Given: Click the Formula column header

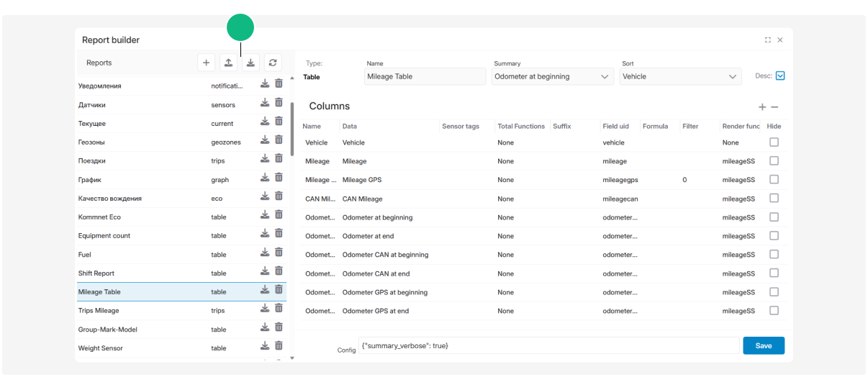Looking at the screenshot, I should point(656,126).
